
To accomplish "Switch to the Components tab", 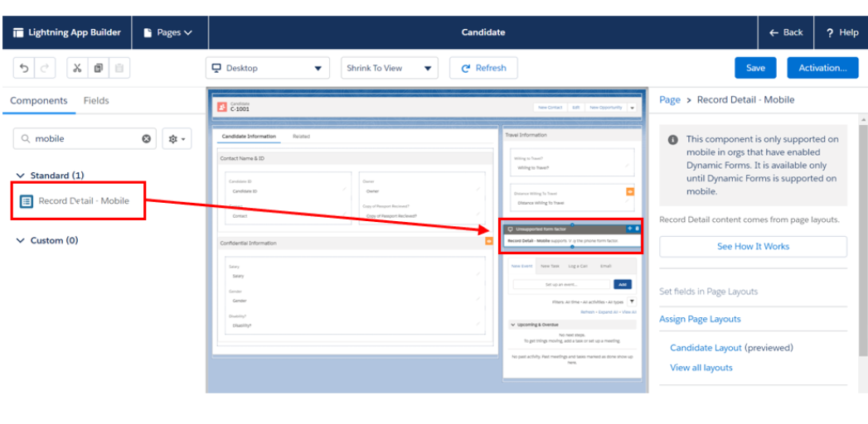I will pyautogui.click(x=39, y=101).
